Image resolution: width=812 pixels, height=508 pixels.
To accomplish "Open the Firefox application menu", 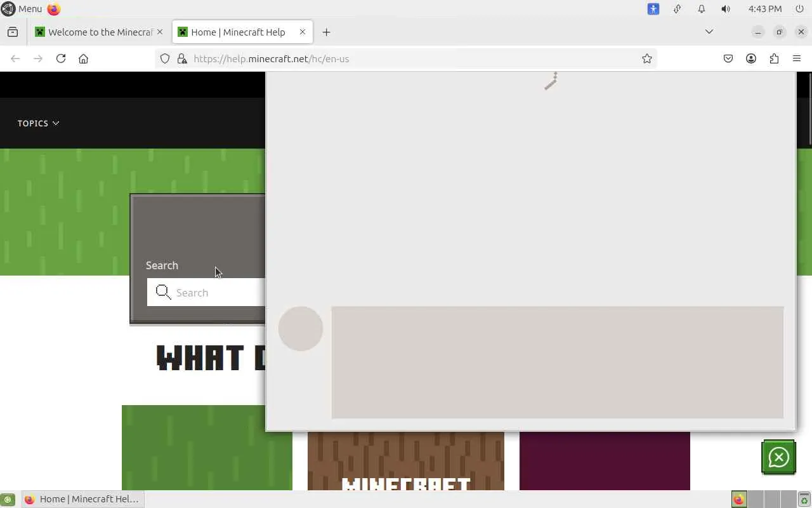I will [797, 58].
